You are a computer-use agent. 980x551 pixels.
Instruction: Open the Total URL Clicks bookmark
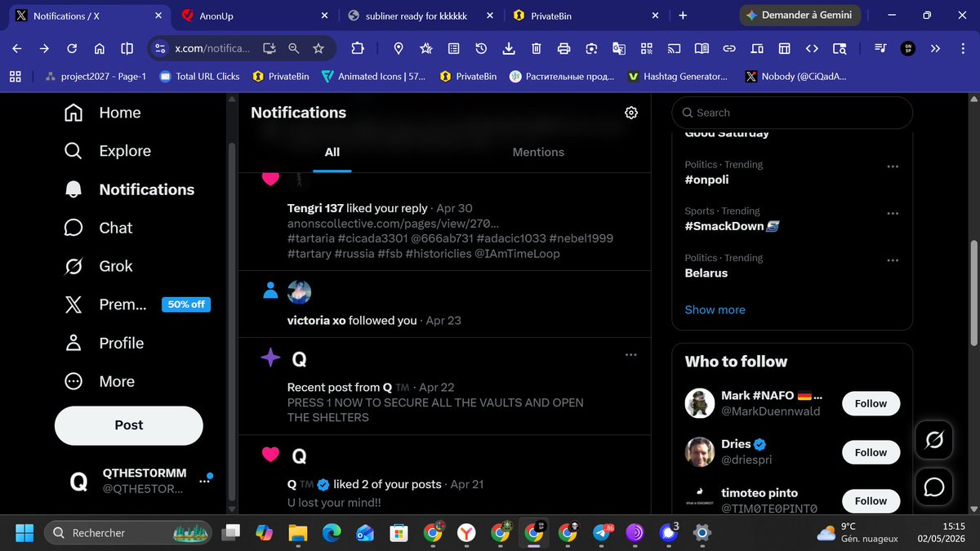tap(199, 76)
